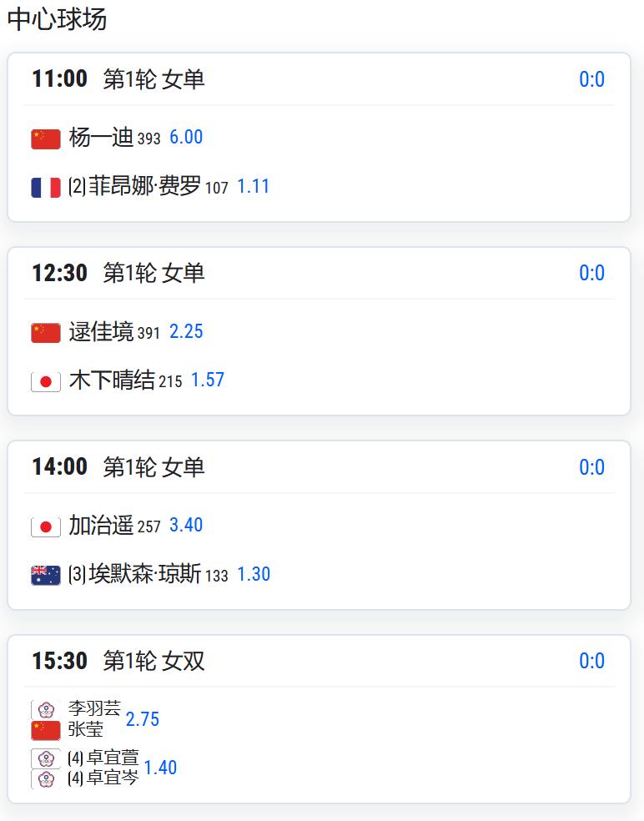Open 0:0 score of 11:00 match
The width and height of the screenshot is (644, 821).
click(x=591, y=79)
